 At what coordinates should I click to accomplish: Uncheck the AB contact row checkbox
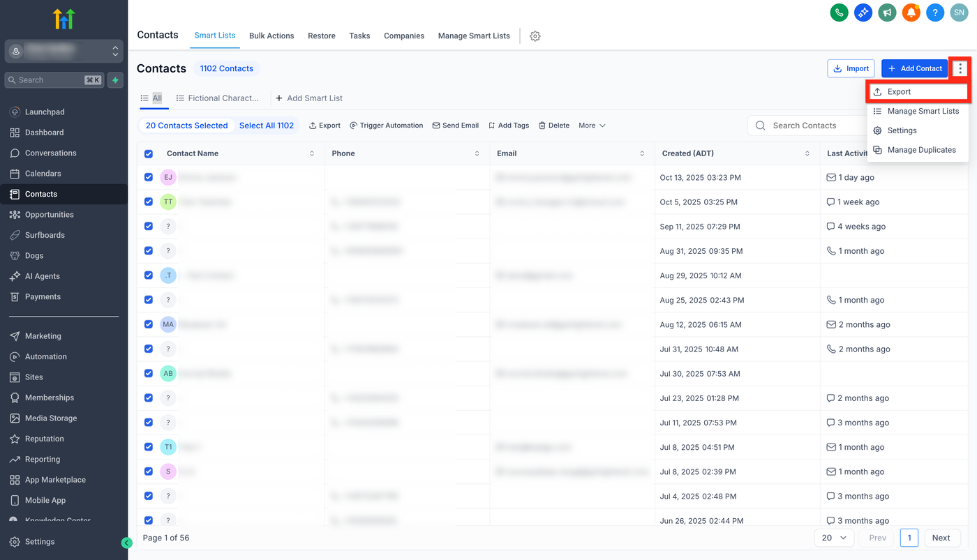point(149,373)
